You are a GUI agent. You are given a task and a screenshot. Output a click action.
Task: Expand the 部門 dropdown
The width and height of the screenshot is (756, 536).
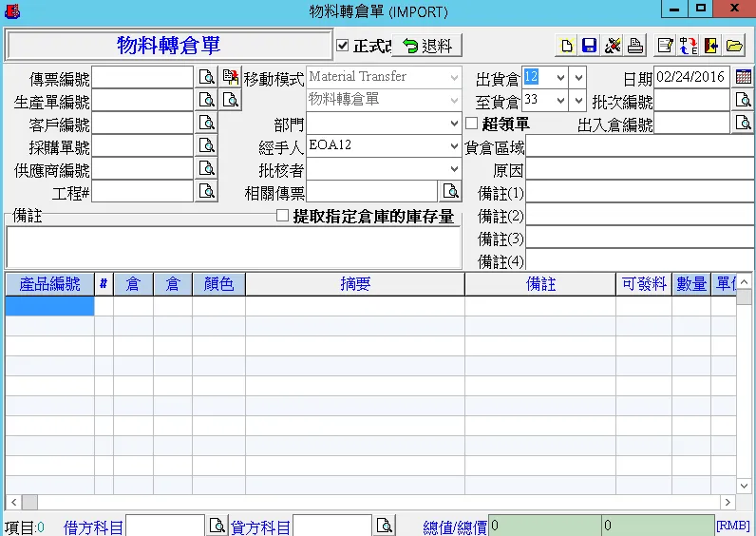[454, 124]
